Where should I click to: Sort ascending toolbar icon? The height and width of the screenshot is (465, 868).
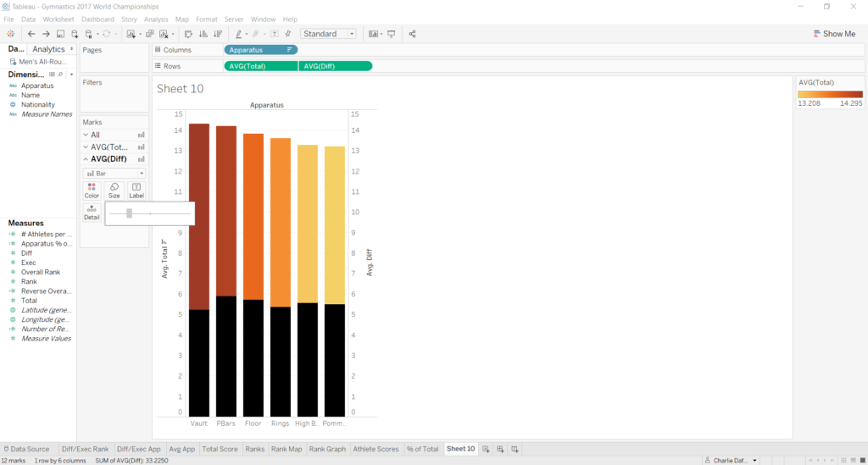click(x=203, y=34)
